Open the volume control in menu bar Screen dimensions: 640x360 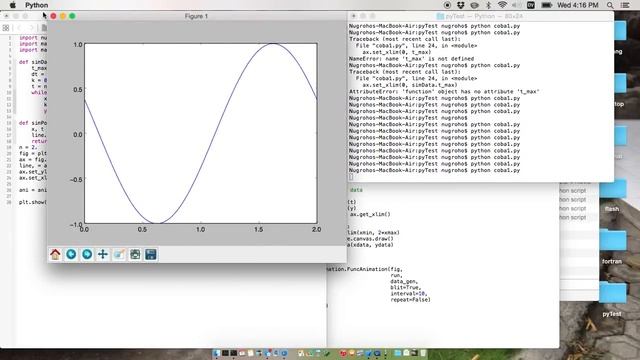(x=516, y=5)
